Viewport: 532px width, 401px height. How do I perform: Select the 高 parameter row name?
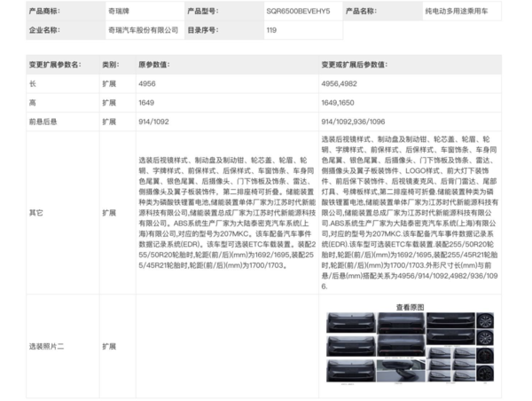pyautogui.click(x=33, y=103)
